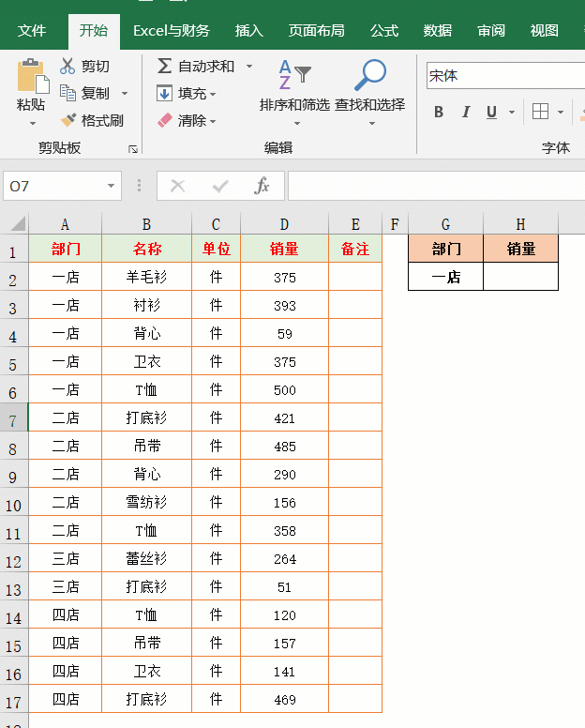585x728 pixels.
Task: Select column D header
Action: 284,224
